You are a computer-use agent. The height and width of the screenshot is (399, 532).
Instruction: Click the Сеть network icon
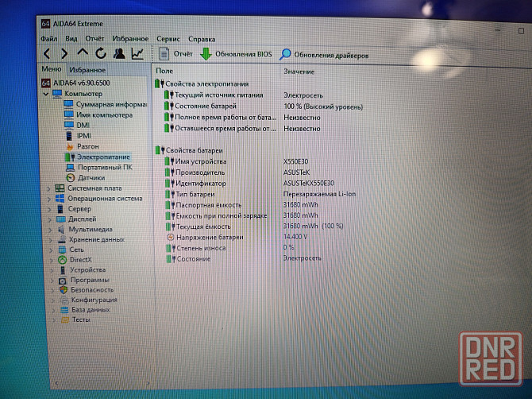pyautogui.click(x=62, y=250)
